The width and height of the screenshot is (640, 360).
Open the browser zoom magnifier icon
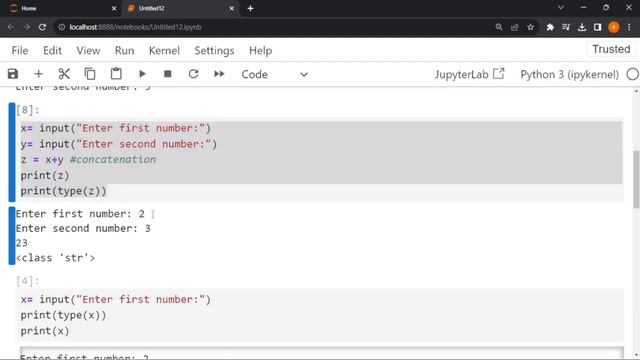point(499,27)
